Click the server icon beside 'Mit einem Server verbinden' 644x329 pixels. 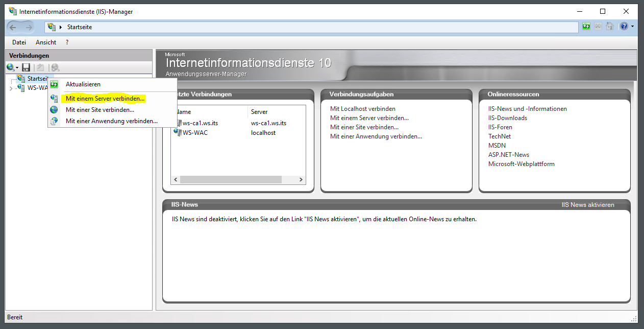pyautogui.click(x=54, y=98)
